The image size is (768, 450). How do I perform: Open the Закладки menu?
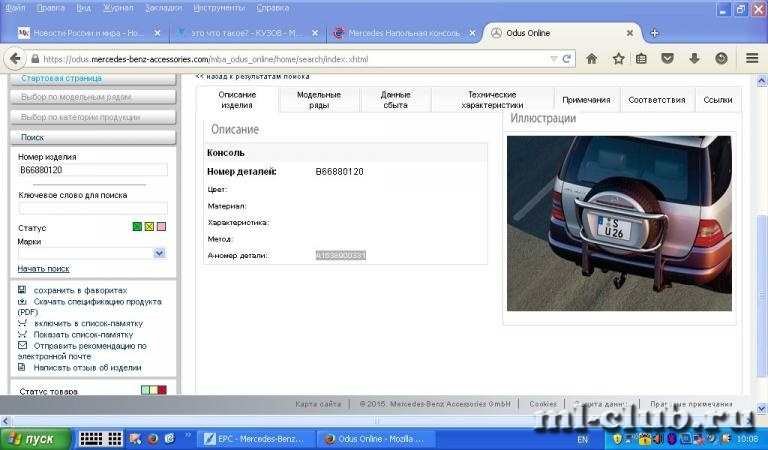pos(164,8)
